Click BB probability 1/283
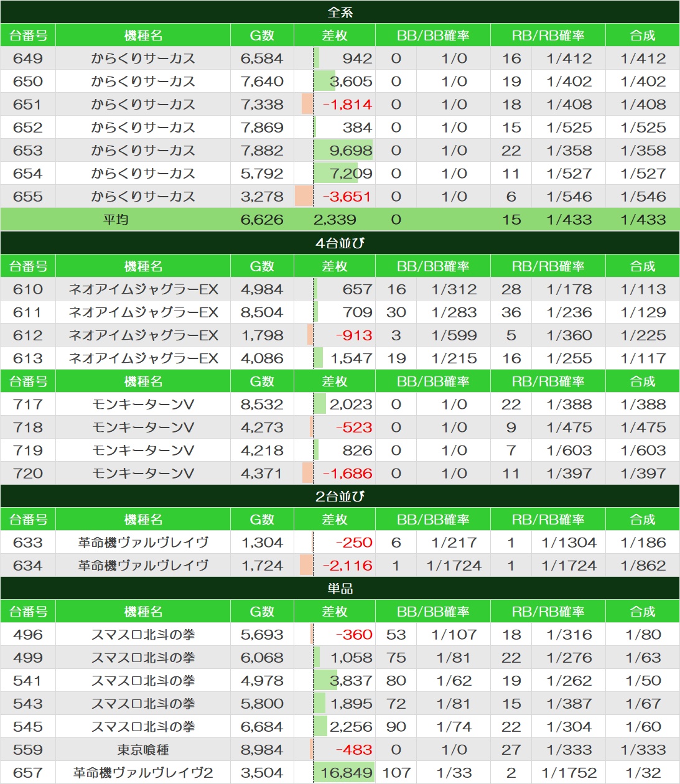680x784 pixels. point(454,312)
